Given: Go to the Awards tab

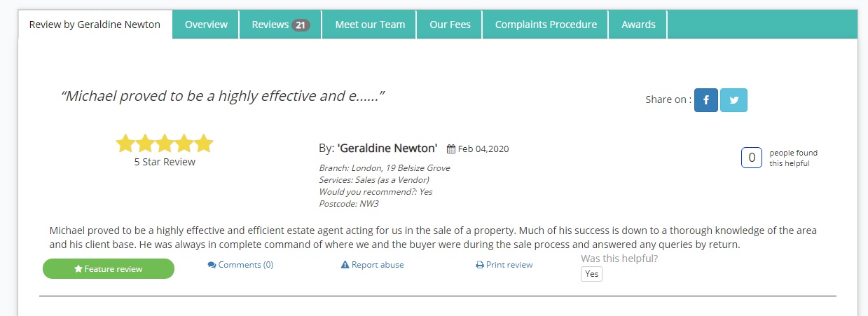Looking at the screenshot, I should [638, 25].
